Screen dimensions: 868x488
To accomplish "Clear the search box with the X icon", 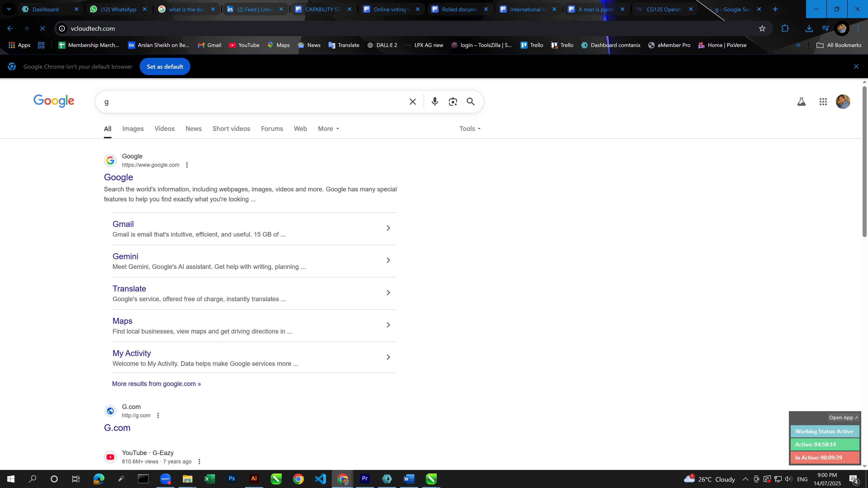I will (x=413, y=101).
